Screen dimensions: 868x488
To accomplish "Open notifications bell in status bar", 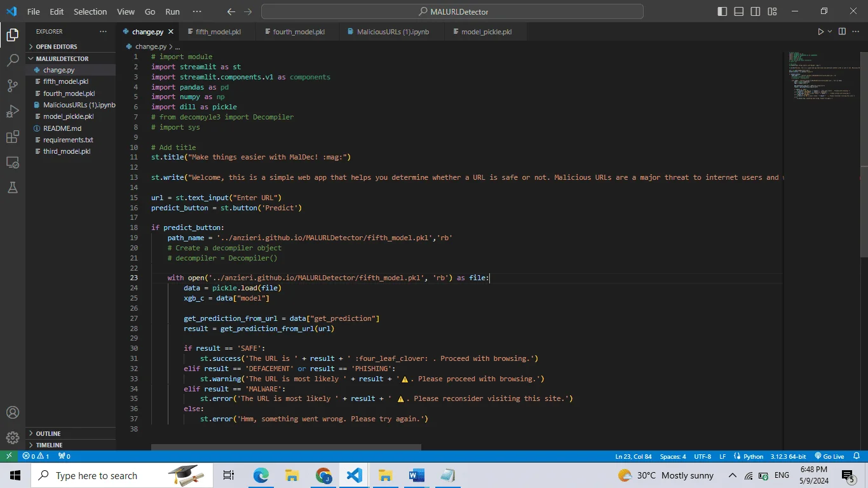I will click(857, 456).
